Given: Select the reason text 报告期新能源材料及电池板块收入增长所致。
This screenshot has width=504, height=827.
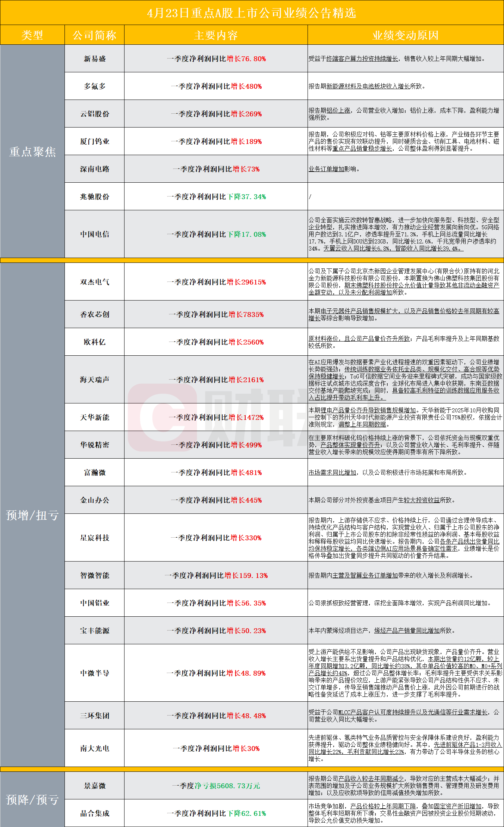Looking at the screenshot, I should (367, 86).
